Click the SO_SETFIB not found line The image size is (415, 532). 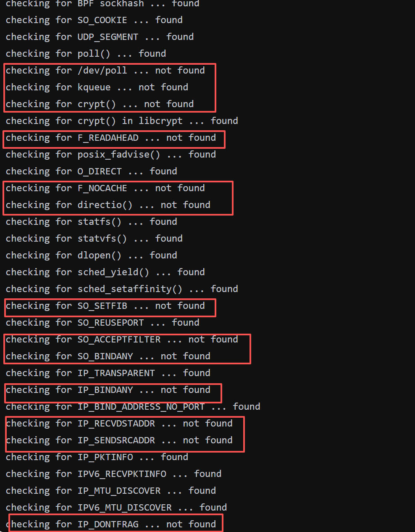pyautogui.click(x=105, y=306)
